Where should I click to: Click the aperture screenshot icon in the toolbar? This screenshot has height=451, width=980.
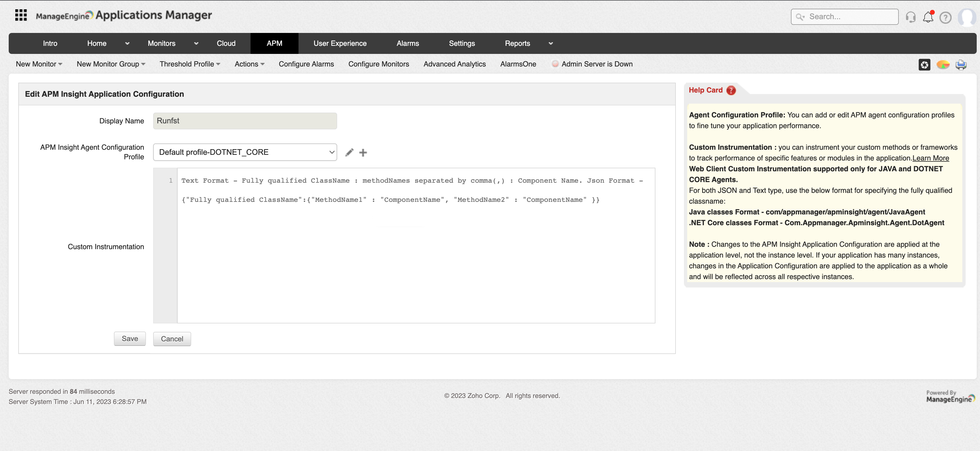coord(925,65)
